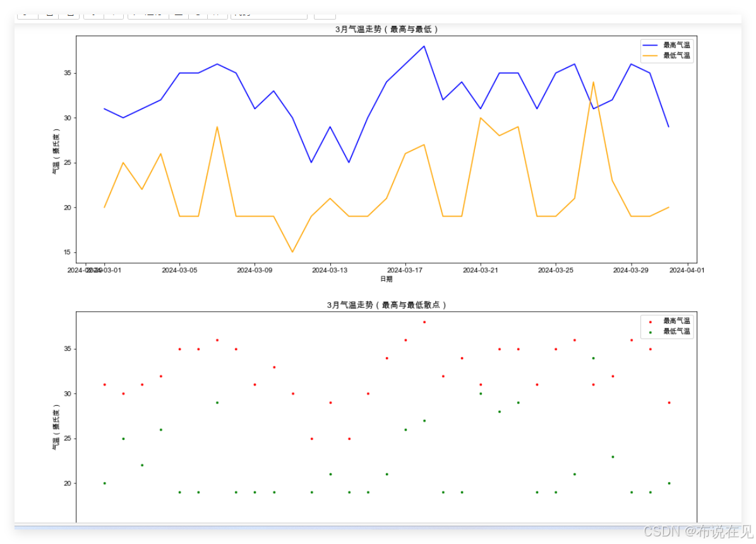Click the 25 tick on scatter chart y-axis
The image size is (756, 544).
pos(68,439)
